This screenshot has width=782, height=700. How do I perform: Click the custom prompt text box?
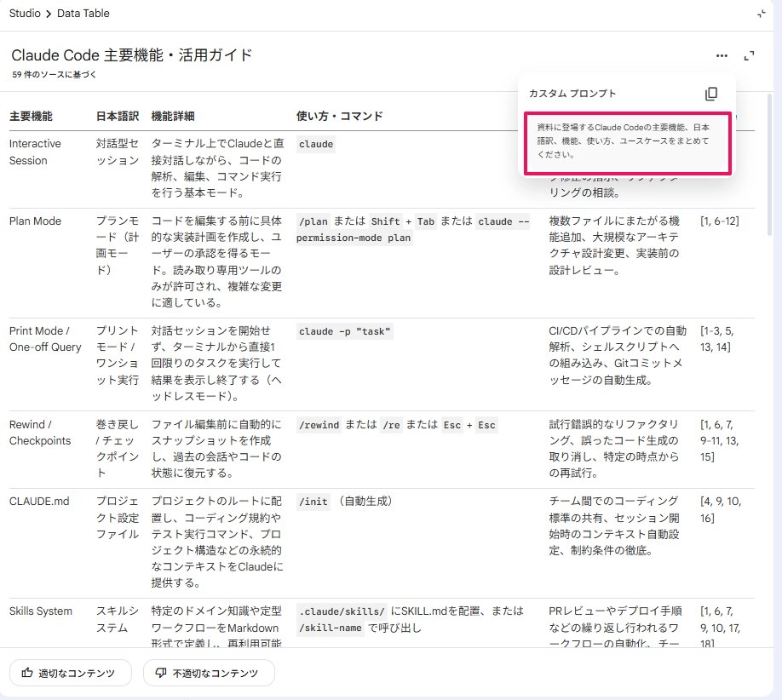[x=628, y=143]
